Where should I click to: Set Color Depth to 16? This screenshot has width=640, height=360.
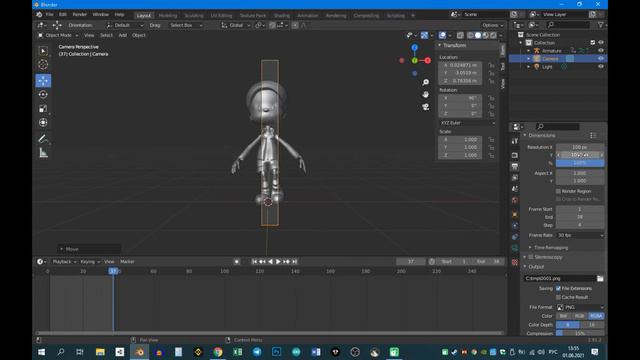[592, 325]
